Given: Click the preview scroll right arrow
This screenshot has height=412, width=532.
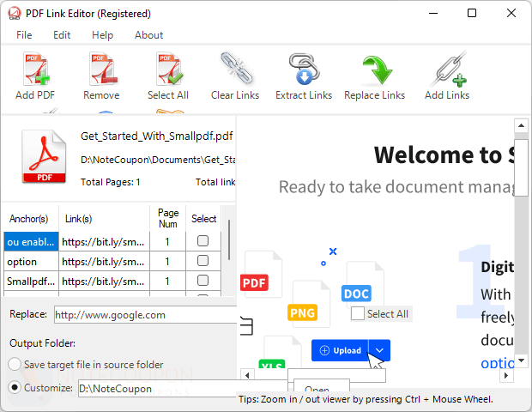Looking at the screenshot, I should point(506,375).
